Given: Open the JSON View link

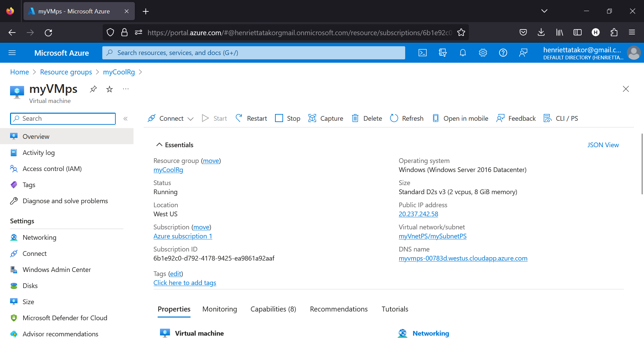Looking at the screenshot, I should (x=603, y=145).
